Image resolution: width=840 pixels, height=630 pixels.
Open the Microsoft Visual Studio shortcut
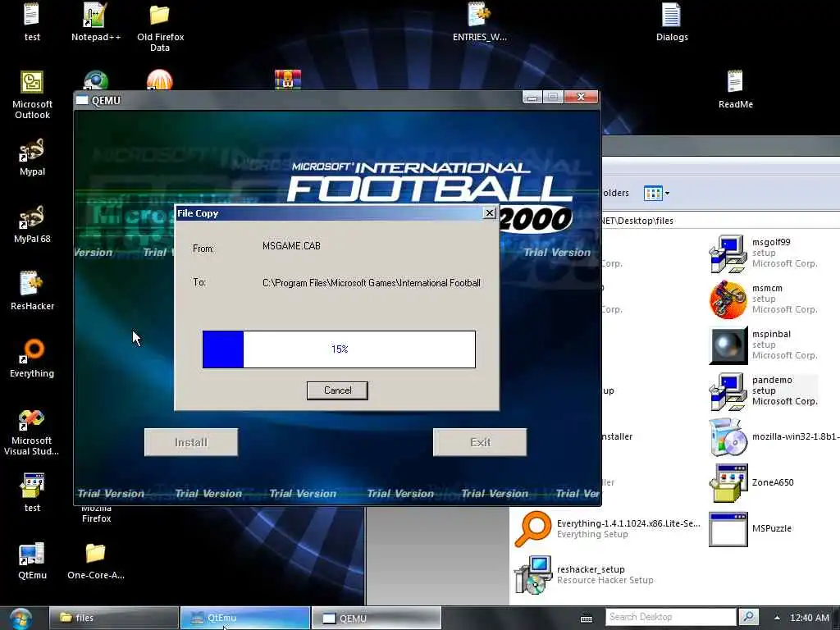[32, 431]
